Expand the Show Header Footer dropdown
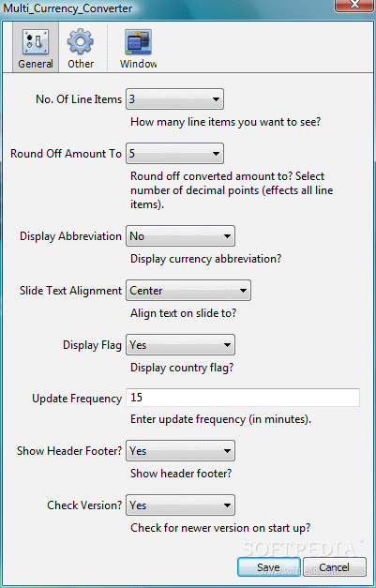 pos(180,451)
